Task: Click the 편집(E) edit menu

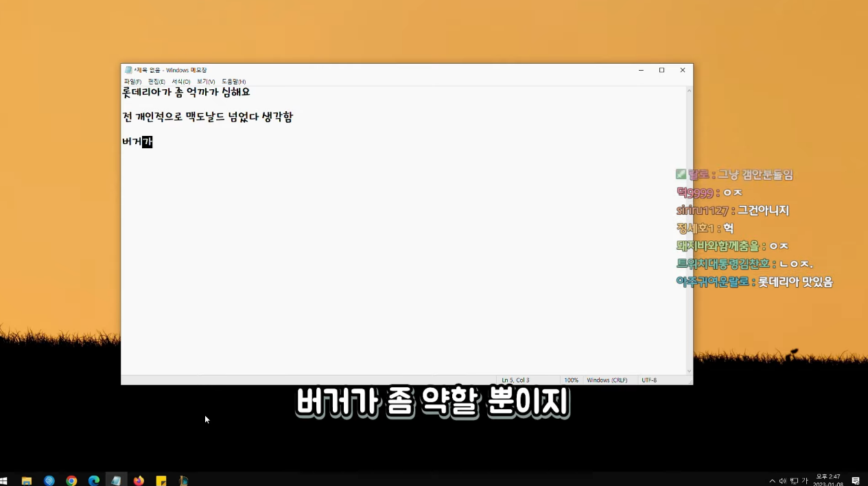Action: [156, 81]
